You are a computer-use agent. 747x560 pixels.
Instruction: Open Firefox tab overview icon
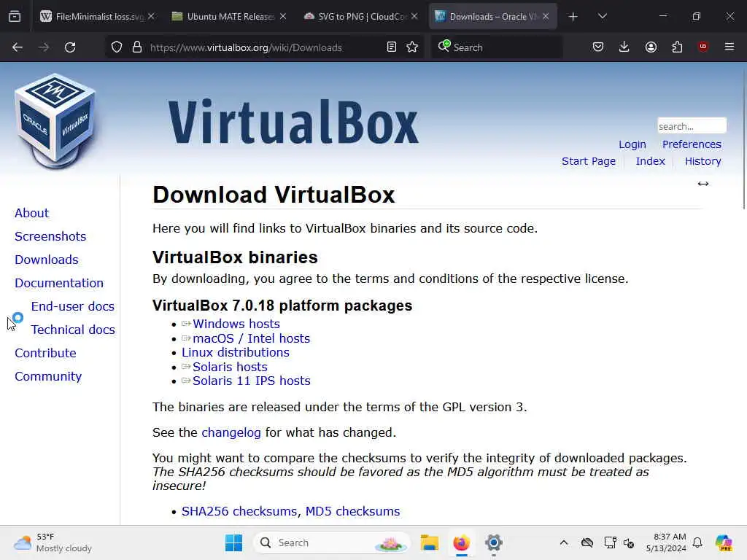pyautogui.click(x=15, y=16)
